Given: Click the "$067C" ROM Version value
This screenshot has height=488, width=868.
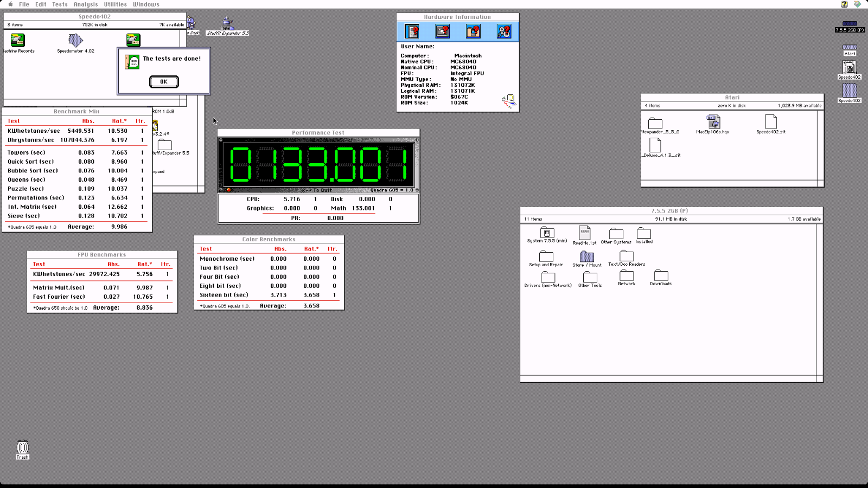Looking at the screenshot, I should 459,97.
